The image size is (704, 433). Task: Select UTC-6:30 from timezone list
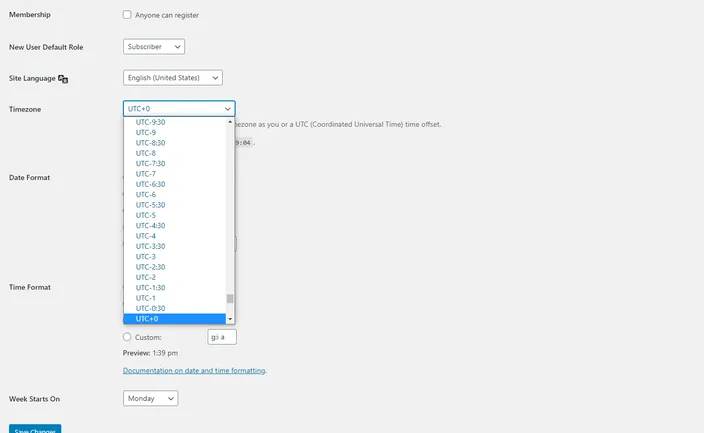[175, 184]
